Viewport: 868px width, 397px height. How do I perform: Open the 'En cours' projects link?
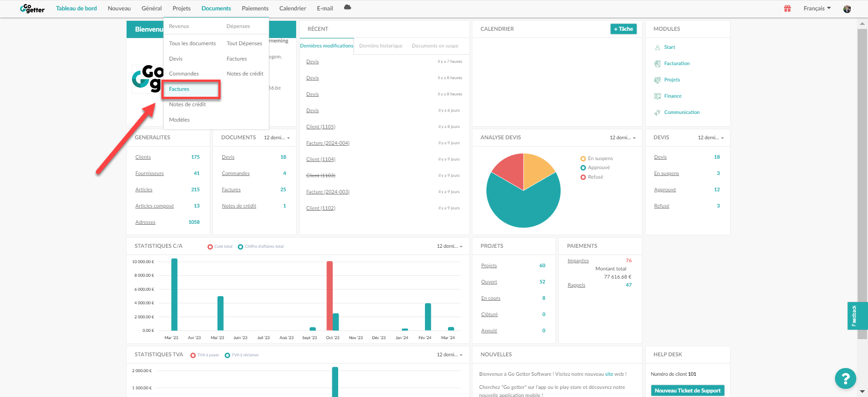(491, 298)
